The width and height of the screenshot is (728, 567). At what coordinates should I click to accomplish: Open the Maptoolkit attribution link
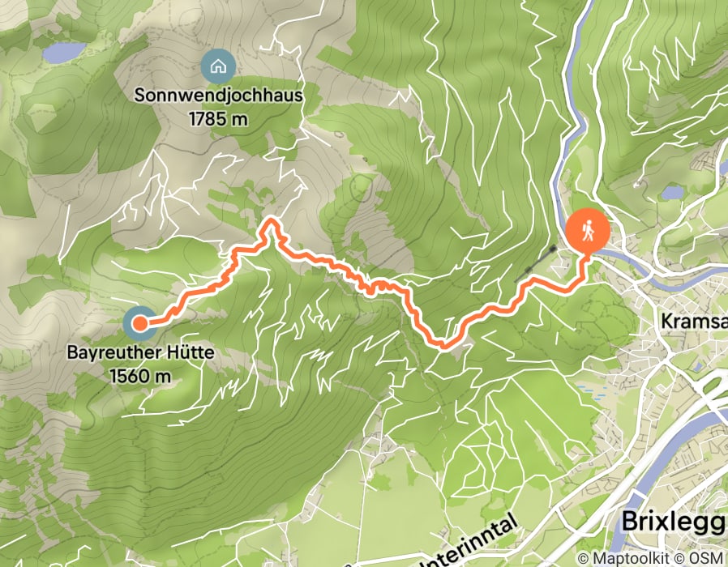click(x=624, y=558)
